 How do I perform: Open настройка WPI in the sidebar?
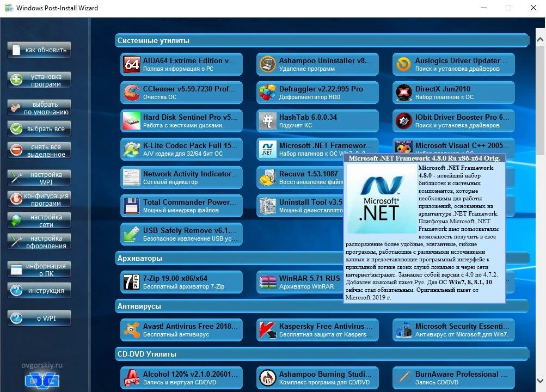[x=39, y=177]
